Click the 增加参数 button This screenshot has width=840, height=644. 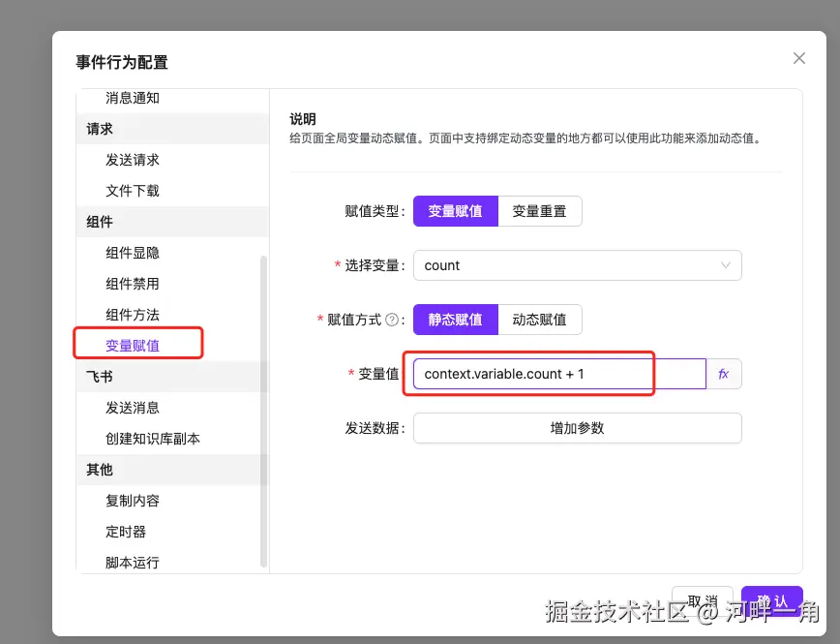[x=578, y=428]
